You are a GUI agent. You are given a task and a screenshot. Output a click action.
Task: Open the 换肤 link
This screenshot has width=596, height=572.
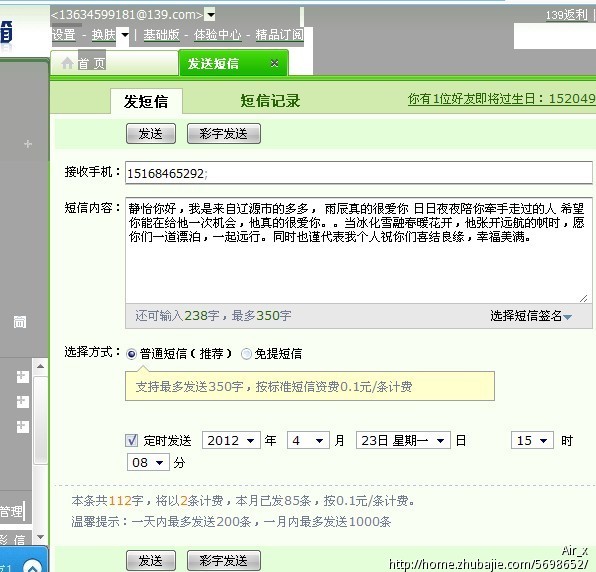tap(103, 35)
